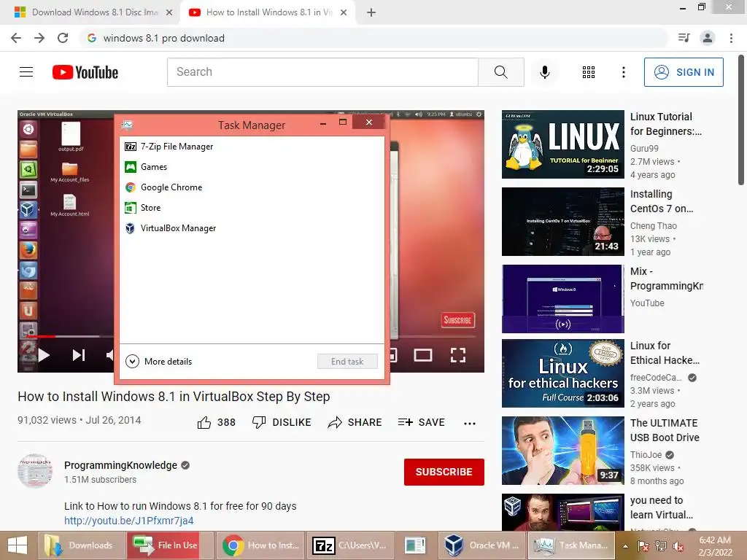Switch to 7-Zip window in taskbar

[350, 545]
